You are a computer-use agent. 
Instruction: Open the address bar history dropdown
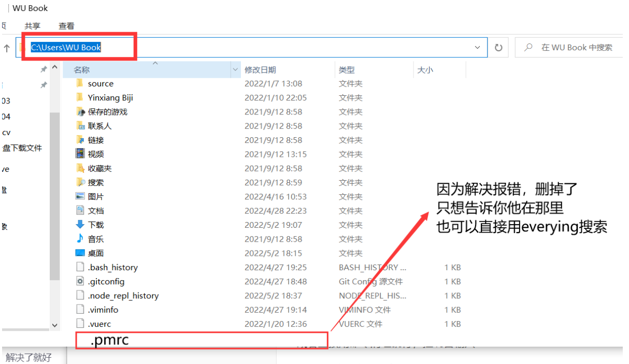point(477,47)
